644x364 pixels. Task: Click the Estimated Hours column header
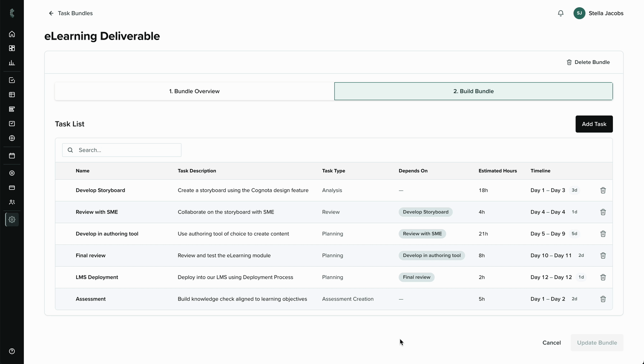[x=498, y=171]
